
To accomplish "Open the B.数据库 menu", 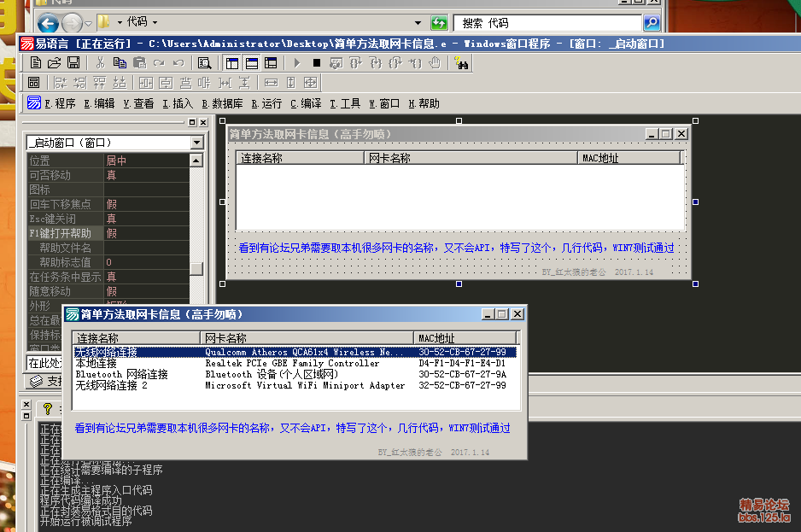I will pyautogui.click(x=222, y=103).
